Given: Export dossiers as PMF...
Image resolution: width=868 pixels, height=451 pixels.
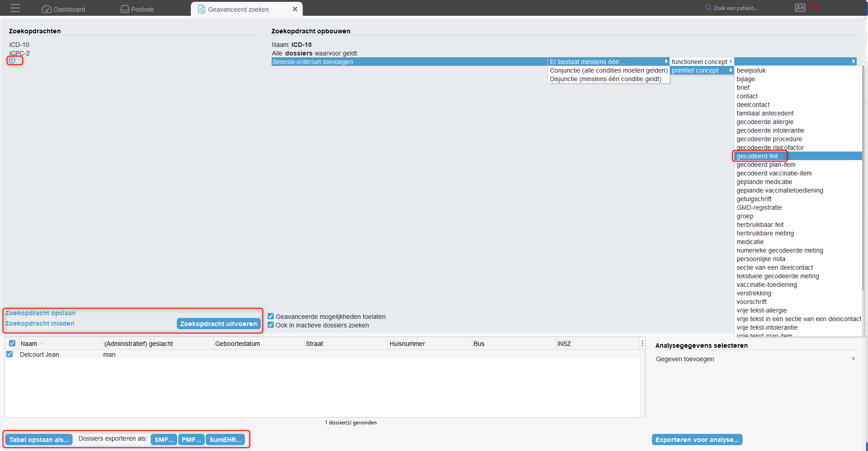Looking at the screenshot, I should pos(191,440).
